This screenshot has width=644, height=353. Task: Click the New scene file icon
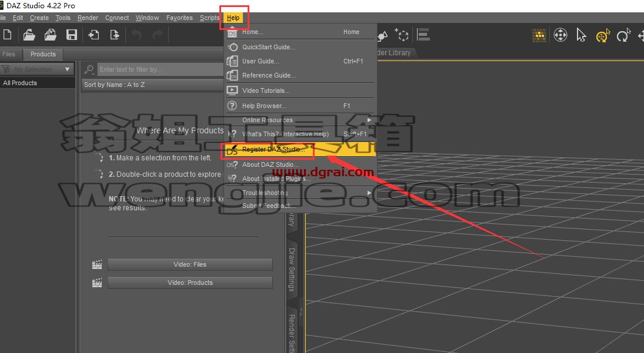click(x=7, y=35)
